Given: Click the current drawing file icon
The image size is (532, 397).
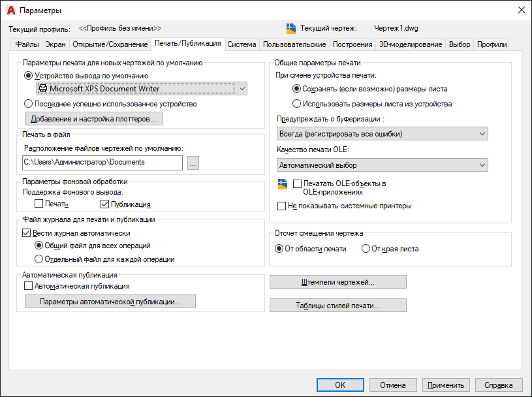Looking at the screenshot, I should pyautogui.click(x=291, y=29).
